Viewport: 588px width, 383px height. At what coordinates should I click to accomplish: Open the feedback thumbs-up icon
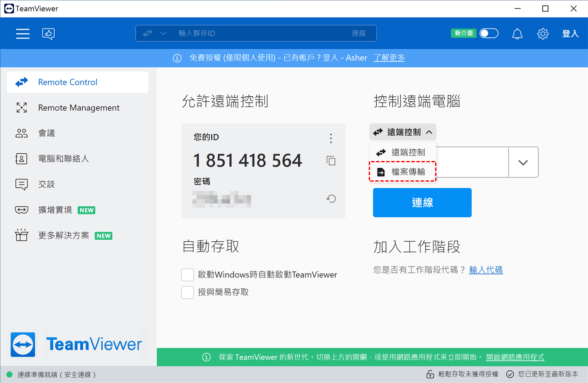[49, 34]
